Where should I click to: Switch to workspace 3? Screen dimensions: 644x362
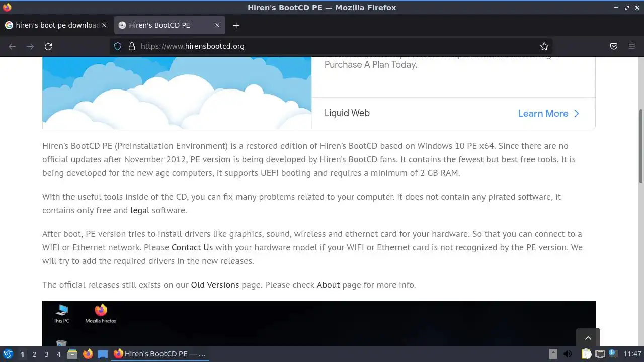pyautogui.click(x=46, y=354)
